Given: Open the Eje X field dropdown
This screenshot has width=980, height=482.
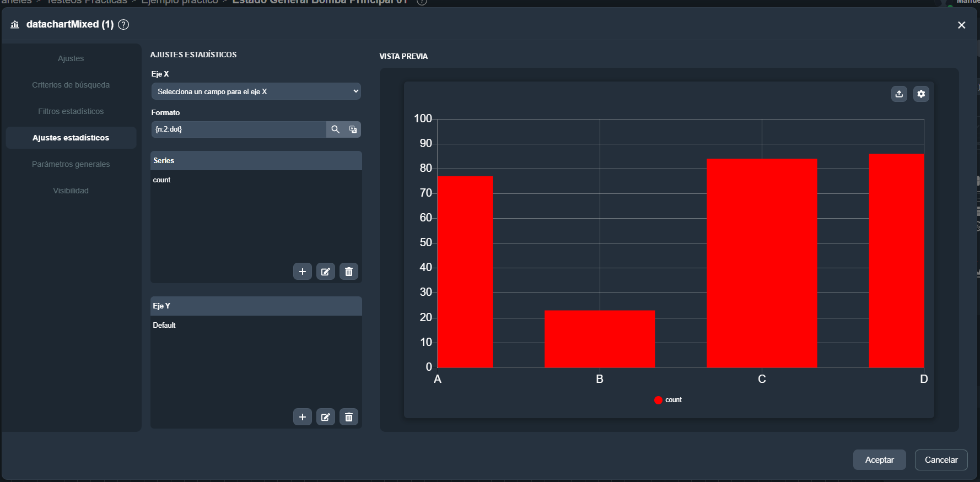Looking at the screenshot, I should click(256, 91).
